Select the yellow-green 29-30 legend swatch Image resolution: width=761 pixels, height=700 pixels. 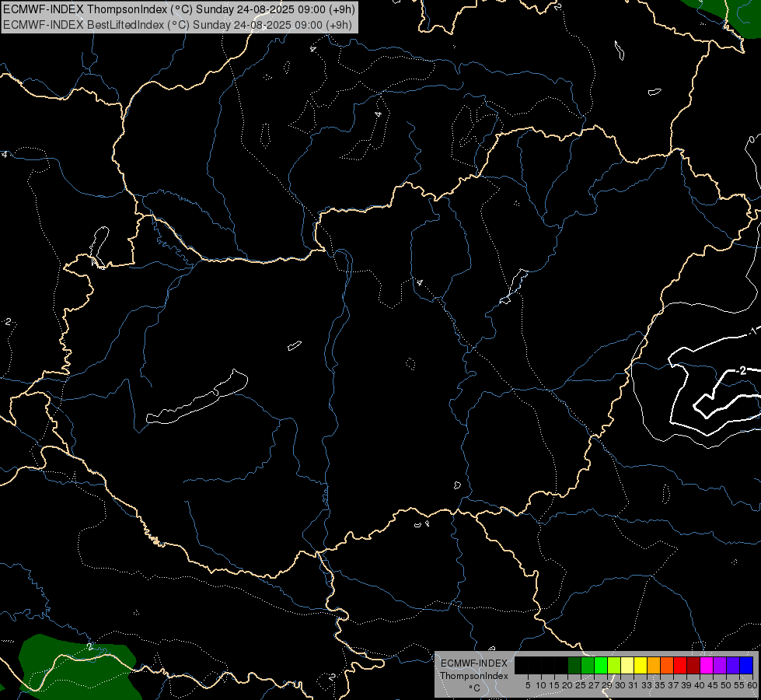614,665
